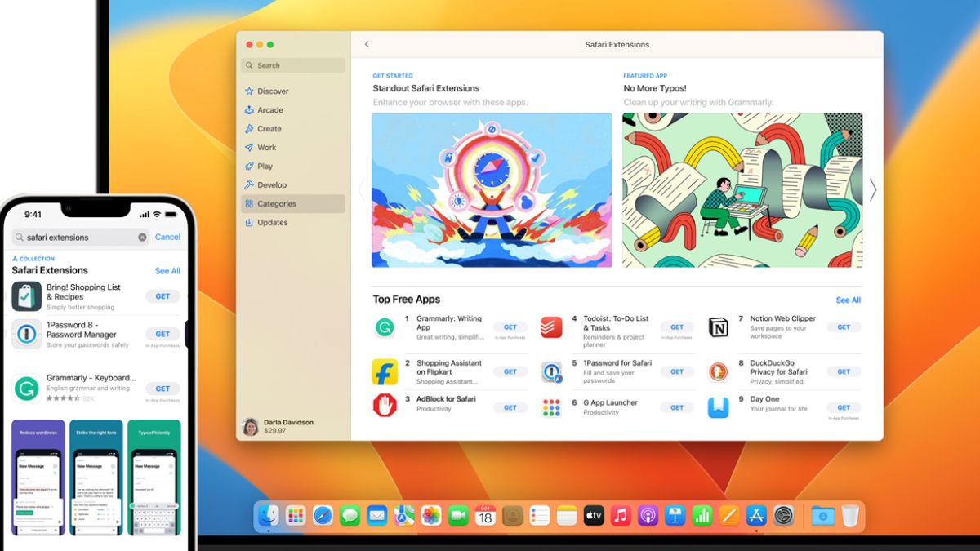Advance featured carousel with right arrow
Image resolution: width=980 pixels, height=551 pixels.
(872, 189)
